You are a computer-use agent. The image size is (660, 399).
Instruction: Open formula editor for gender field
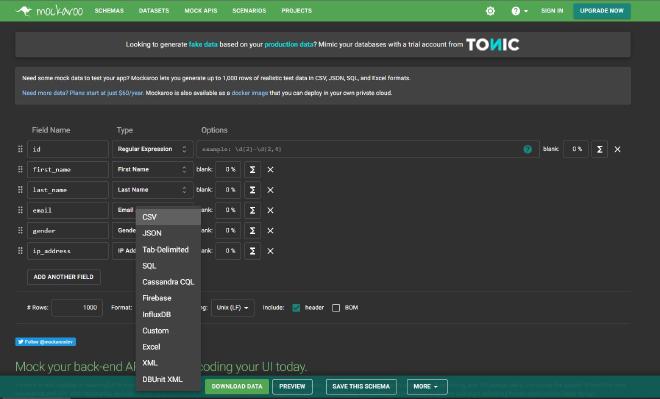tap(252, 231)
